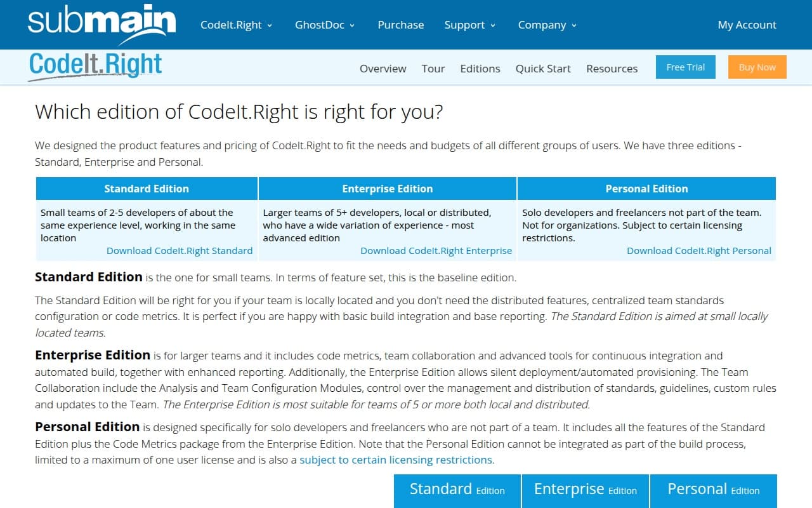Screen dimensions: 812x508
Task: Open the Company dropdown menu
Action: (x=546, y=25)
